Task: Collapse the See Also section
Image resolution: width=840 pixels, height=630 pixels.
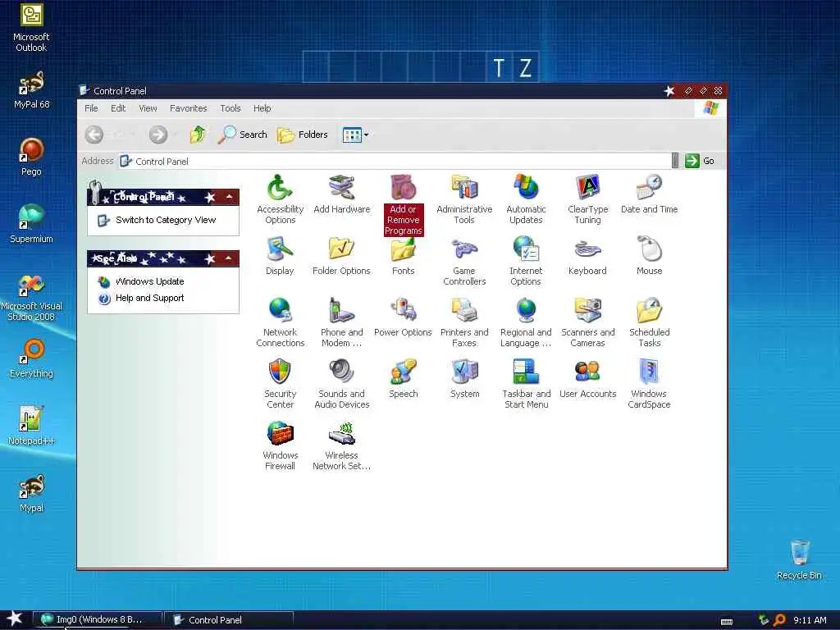Action: 230,258
